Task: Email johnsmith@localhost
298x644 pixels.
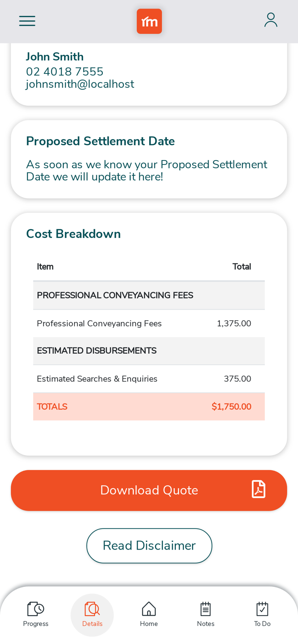Action: (x=80, y=84)
